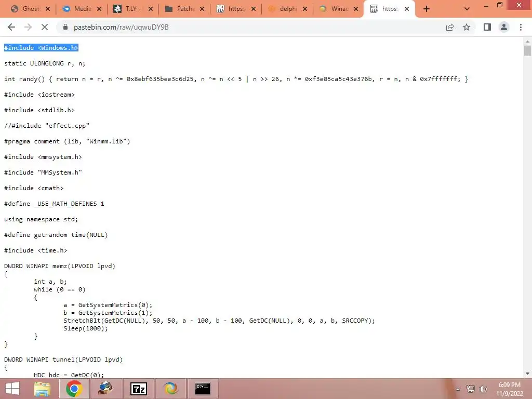Click the StretchBlt code line

[219, 321]
